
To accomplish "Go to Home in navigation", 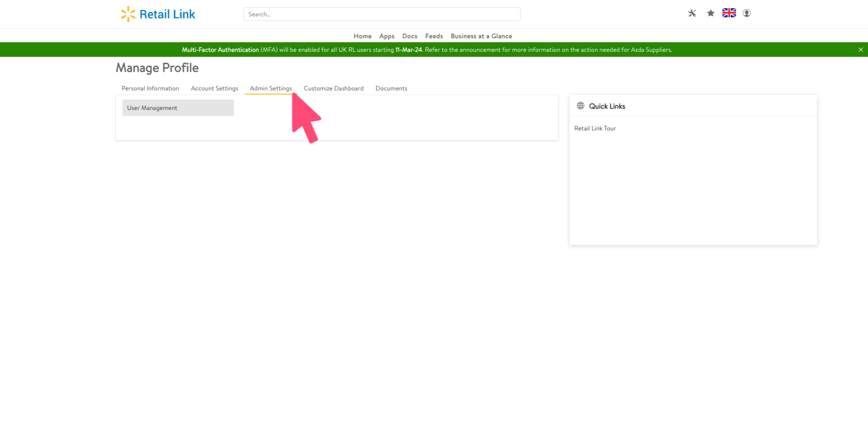I will [362, 36].
